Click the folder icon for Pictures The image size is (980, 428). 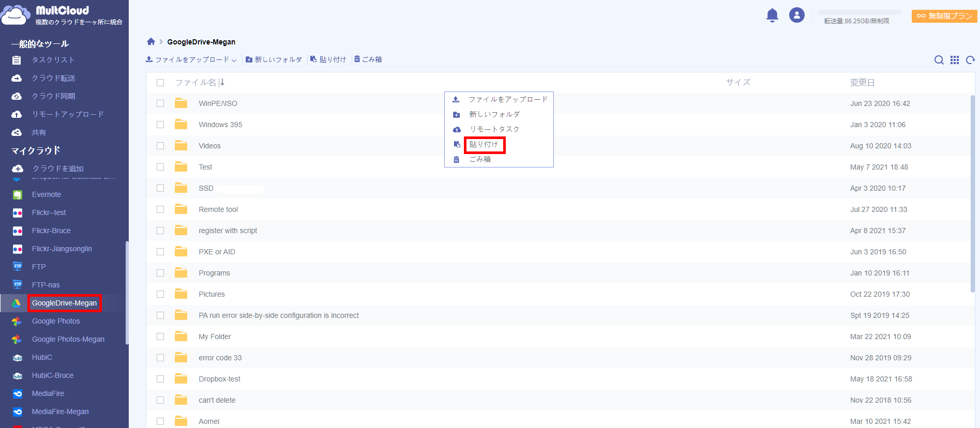181,294
